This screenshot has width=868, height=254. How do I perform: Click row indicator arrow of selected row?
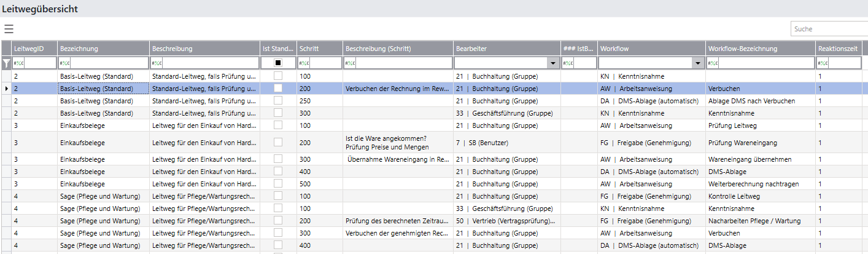point(6,89)
